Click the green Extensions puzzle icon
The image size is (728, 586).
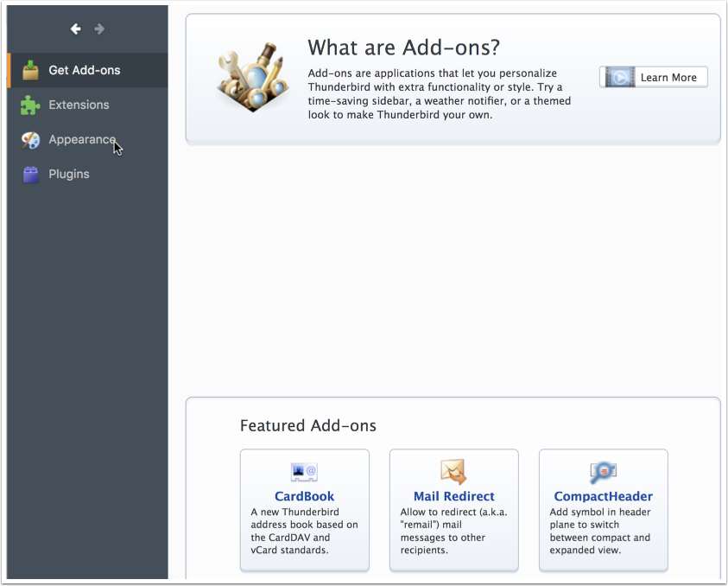30,105
